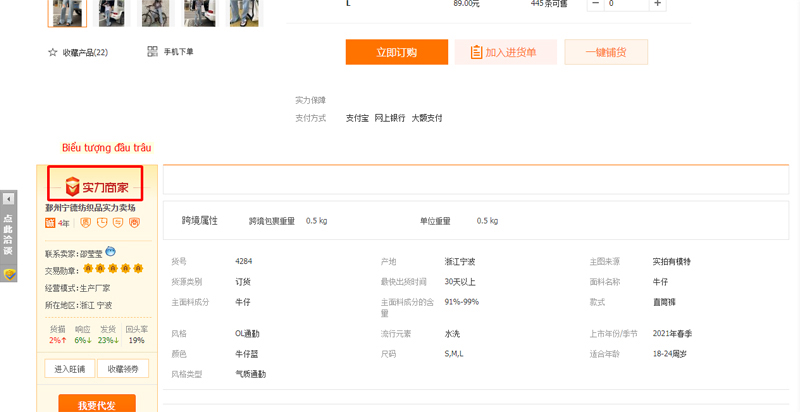
Task: Open the QR code icon for 手机下单
Action: (152, 52)
